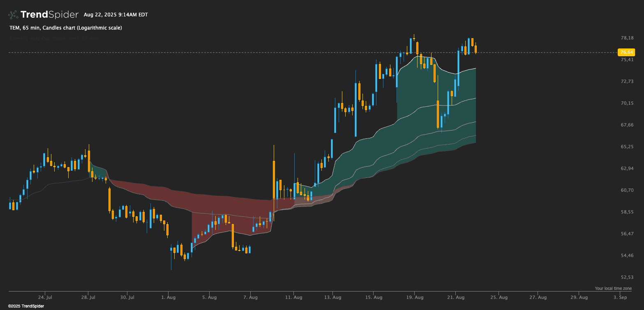Click the TrendSpider wordmark text
Image resolution: width=644 pixels, height=310 pixels.
click(x=49, y=15)
